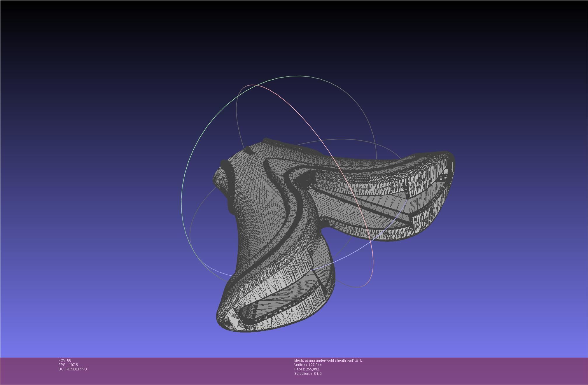Image resolution: width=588 pixels, height=385 pixels.
Task: Click the small notch atop the mesh
Action: click(249, 150)
